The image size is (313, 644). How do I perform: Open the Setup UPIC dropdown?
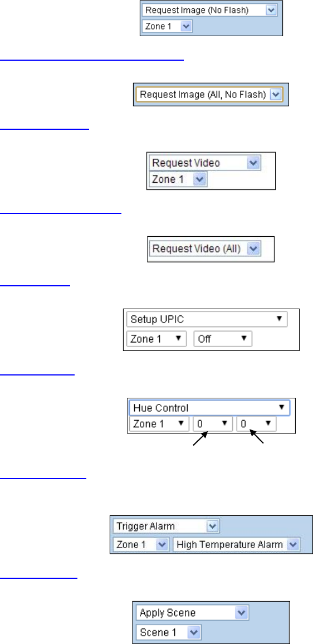[207, 319]
